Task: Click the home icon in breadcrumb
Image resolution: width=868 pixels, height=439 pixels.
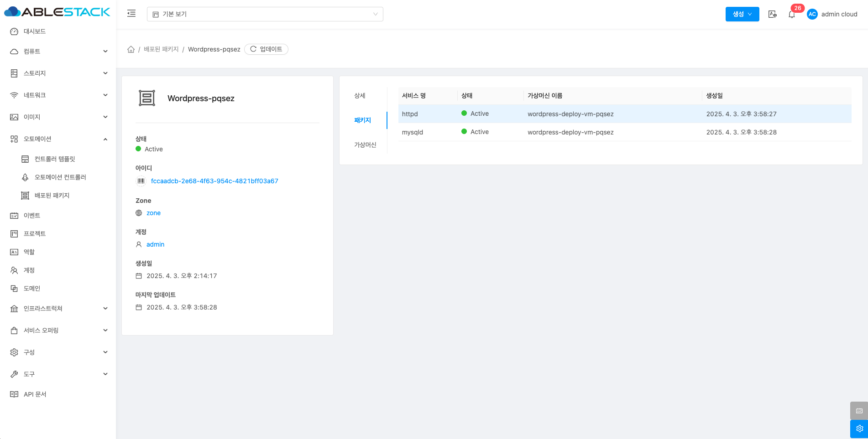Action: click(131, 49)
